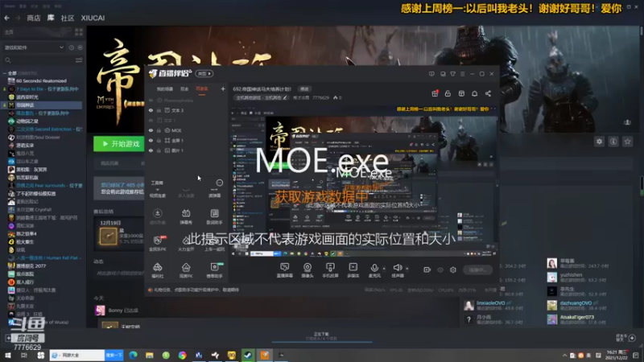Add a multimedia source from the bottom bar
The width and height of the screenshot is (644, 362).
pyautogui.click(x=353, y=270)
